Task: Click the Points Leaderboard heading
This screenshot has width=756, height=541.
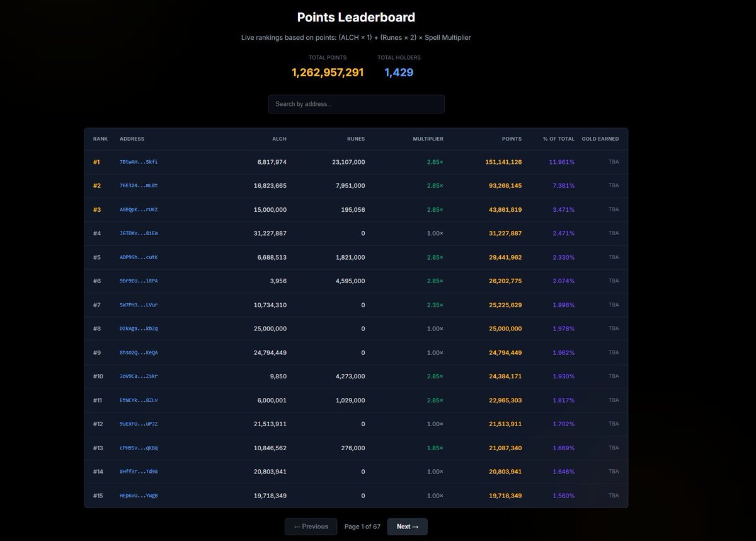Action: click(356, 17)
